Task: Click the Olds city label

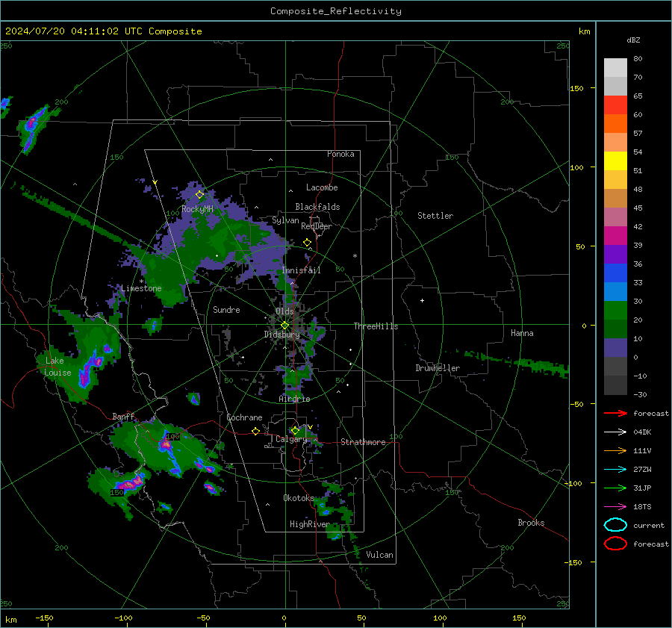Action: (x=284, y=311)
